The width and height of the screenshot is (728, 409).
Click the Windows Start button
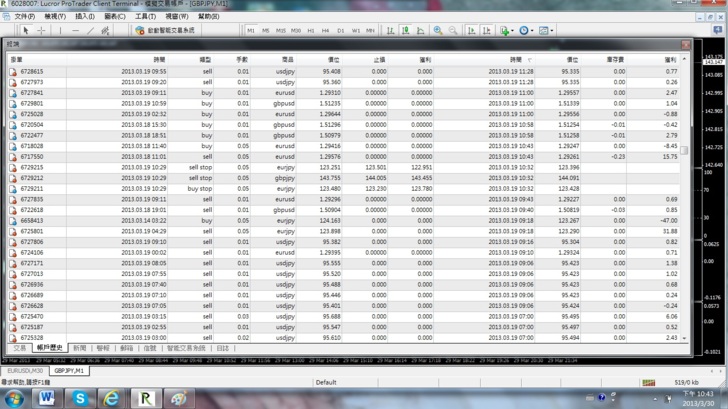(13, 398)
